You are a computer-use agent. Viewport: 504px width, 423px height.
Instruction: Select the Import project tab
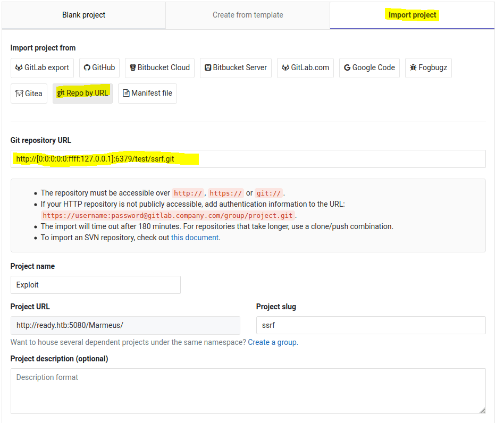point(412,15)
